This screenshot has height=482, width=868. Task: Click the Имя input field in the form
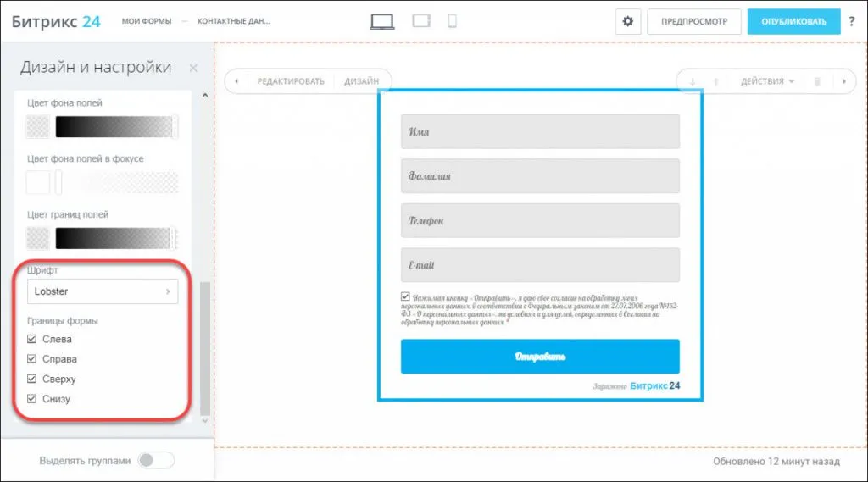click(x=540, y=131)
